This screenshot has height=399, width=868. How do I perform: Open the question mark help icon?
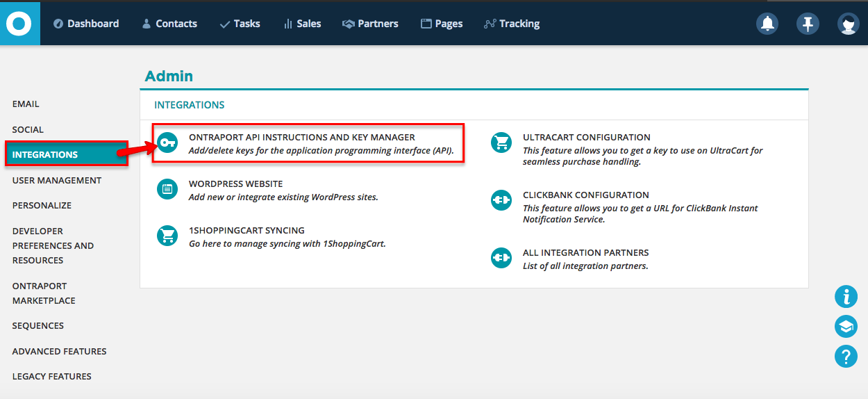click(x=846, y=357)
